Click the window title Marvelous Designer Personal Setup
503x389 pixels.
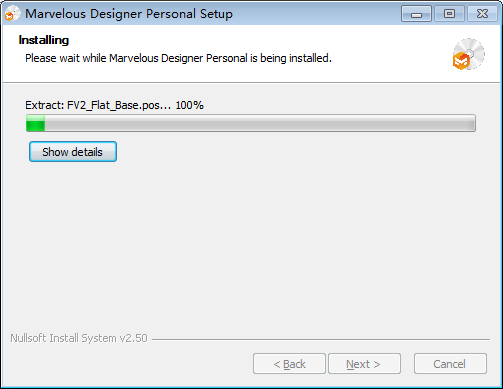pos(129,14)
